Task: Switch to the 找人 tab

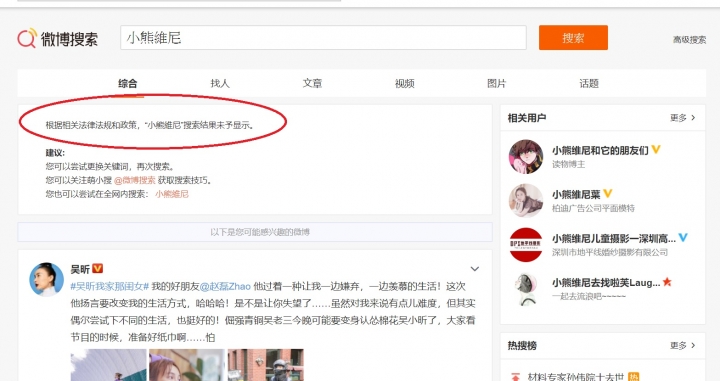Action: pos(220,84)
